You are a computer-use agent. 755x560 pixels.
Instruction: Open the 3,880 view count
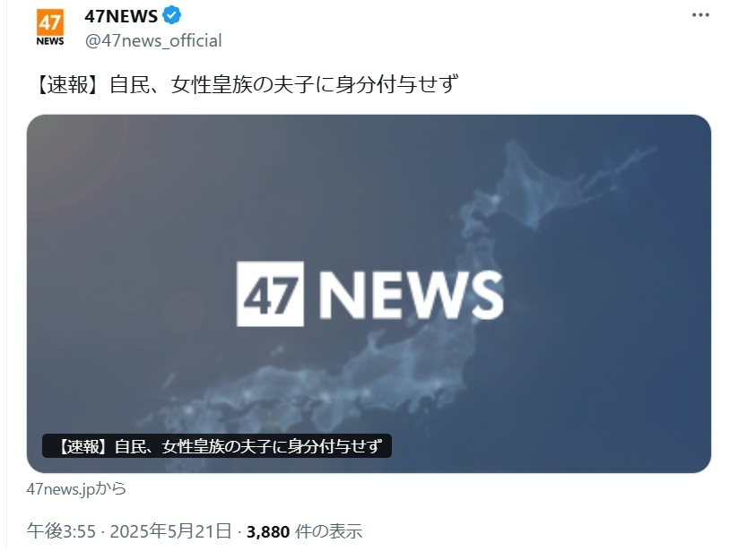(x=268, y=531)
